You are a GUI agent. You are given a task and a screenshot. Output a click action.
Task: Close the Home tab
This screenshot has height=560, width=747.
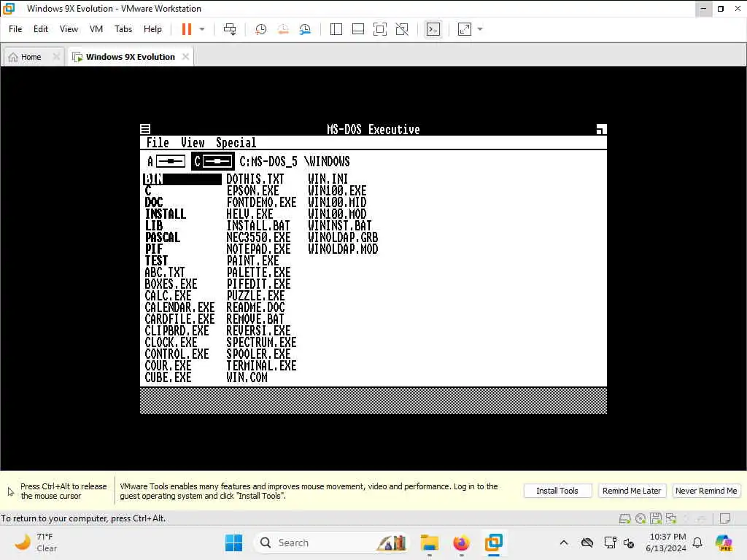pyautogui.click(x=56, y=57)
